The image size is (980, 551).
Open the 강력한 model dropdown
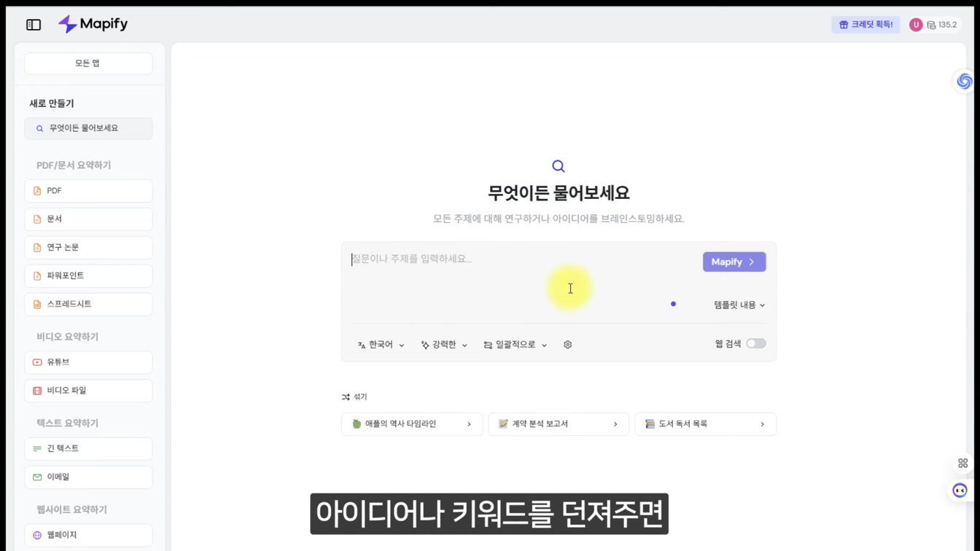pos(444,345)
